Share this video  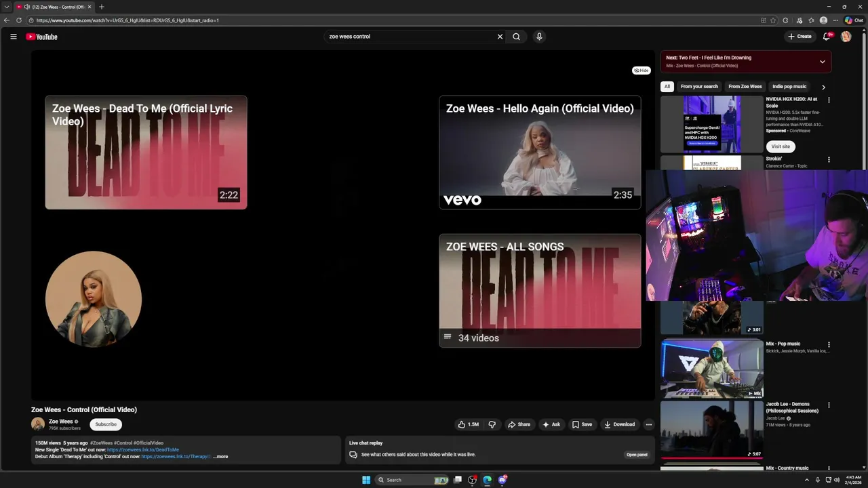519,424
